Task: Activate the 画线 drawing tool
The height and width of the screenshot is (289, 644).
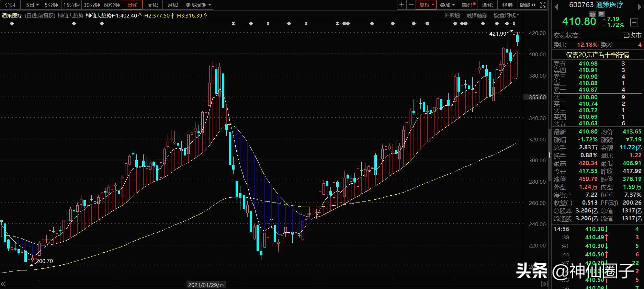Action: click(487, 5)
